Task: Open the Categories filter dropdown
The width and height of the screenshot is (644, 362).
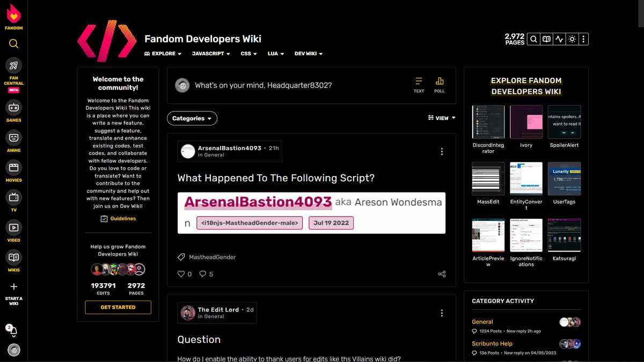Action: [x=192, y=118]
